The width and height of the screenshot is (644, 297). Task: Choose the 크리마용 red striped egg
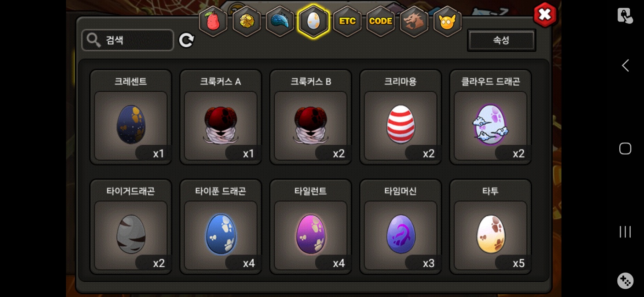(400, 117)
